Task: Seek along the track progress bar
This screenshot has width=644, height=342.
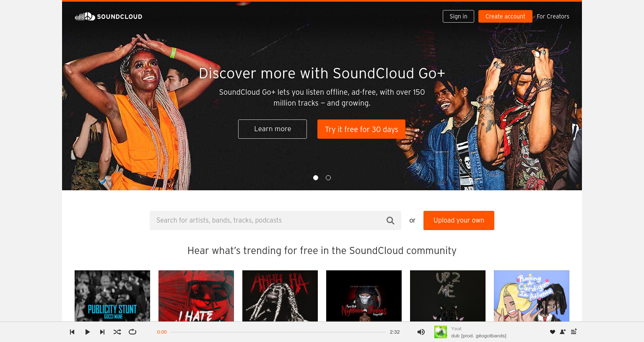Action: click(278, 332)
